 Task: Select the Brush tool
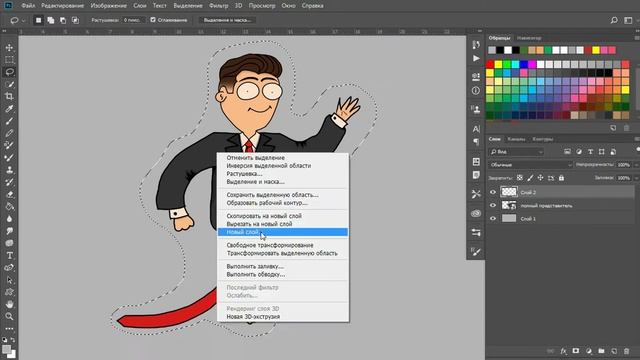9,121
